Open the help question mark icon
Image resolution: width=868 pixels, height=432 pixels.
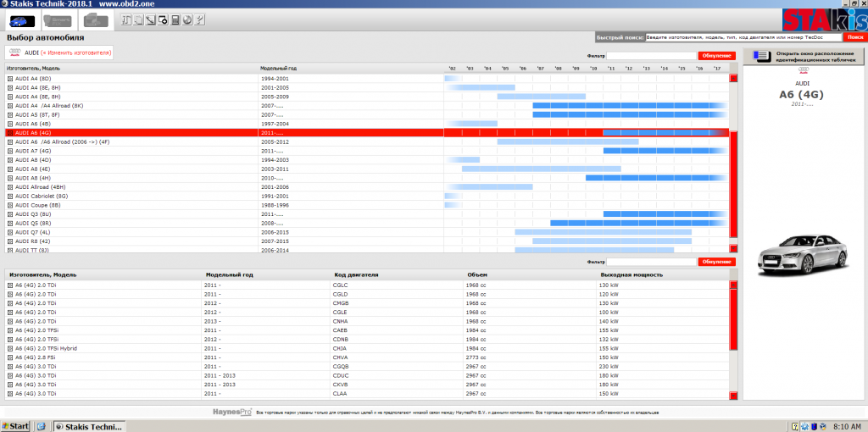(198, 20)
